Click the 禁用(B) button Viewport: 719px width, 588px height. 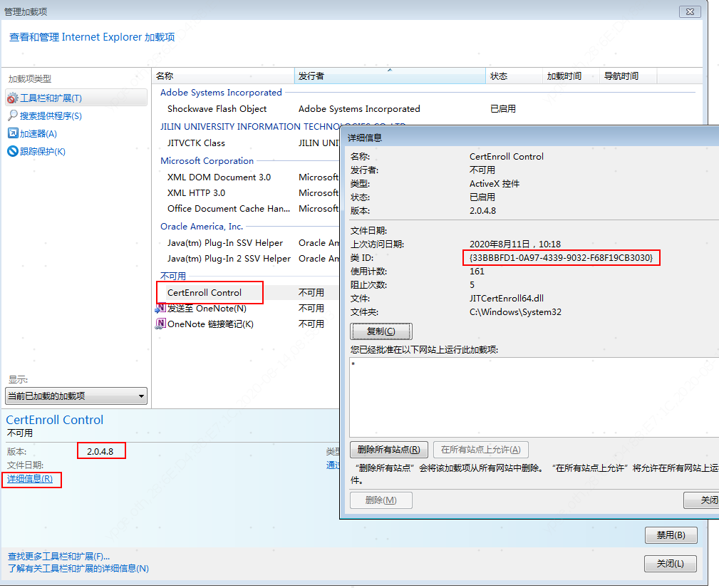(671, 535)
